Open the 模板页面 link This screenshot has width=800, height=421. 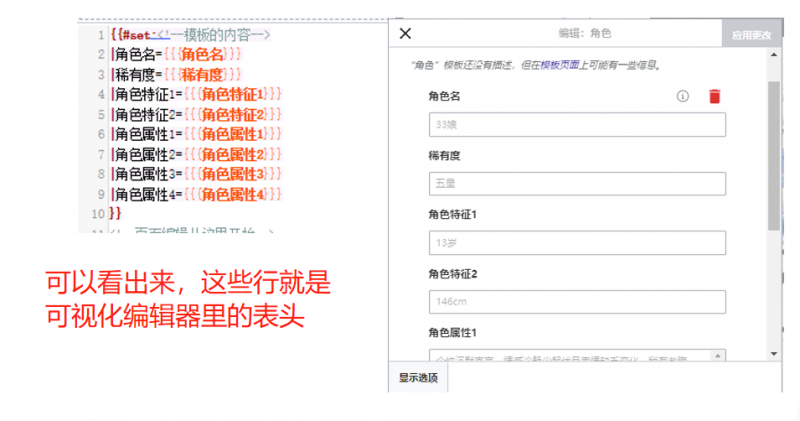point(560,65)
